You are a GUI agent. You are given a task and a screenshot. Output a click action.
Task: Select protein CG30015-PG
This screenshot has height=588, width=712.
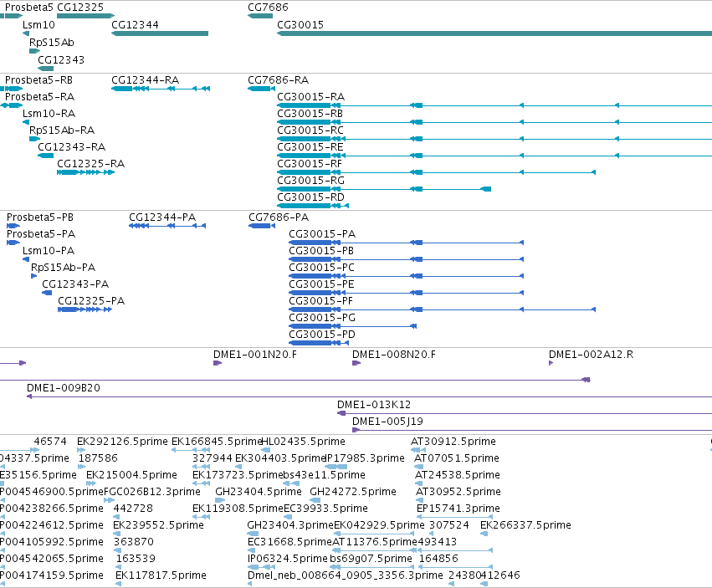click(x=322, y=318)
